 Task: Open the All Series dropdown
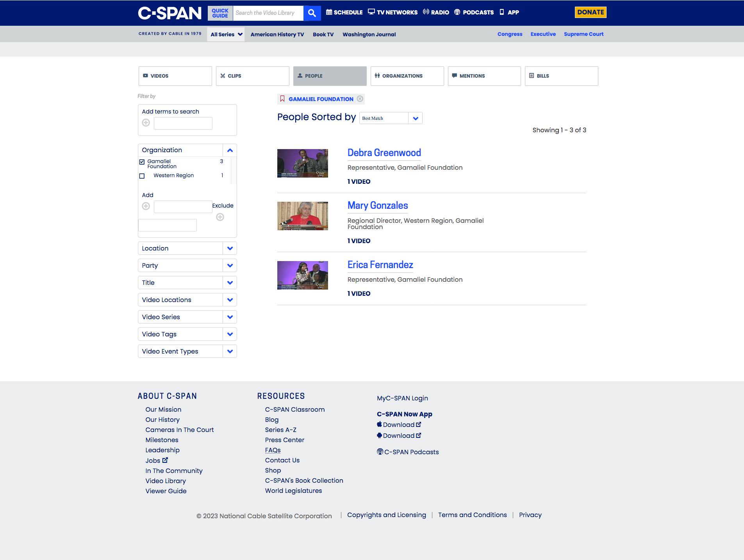226,34
